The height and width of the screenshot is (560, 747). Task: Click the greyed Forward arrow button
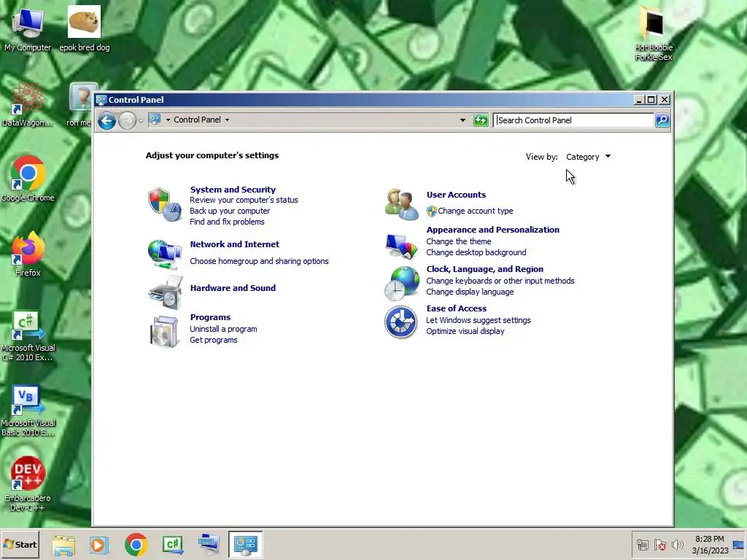tap(127, 120)
